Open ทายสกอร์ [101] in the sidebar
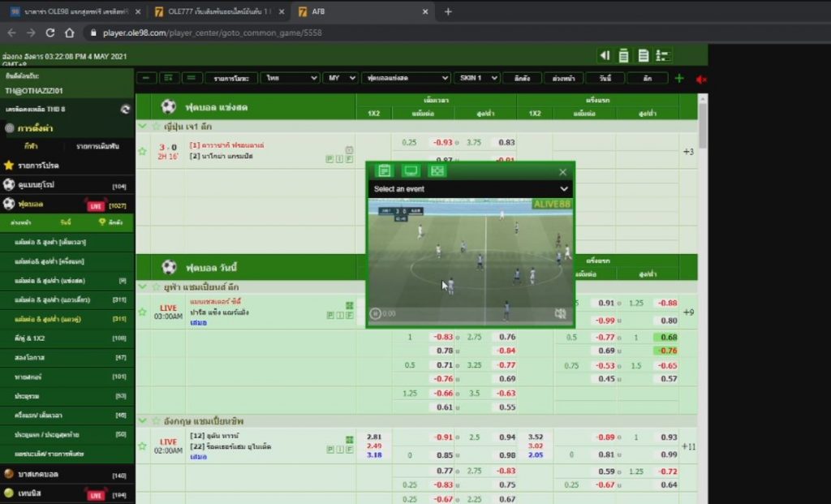The image size is (831, 504). (x=67, y=377)
